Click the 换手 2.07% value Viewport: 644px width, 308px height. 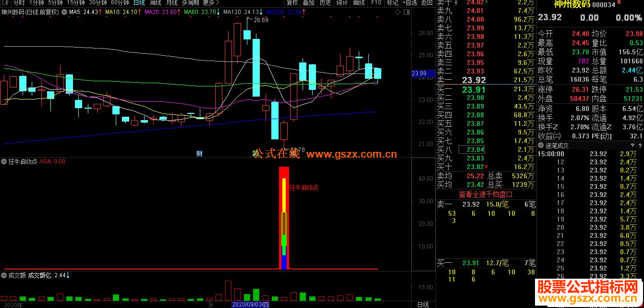(580, 118)
